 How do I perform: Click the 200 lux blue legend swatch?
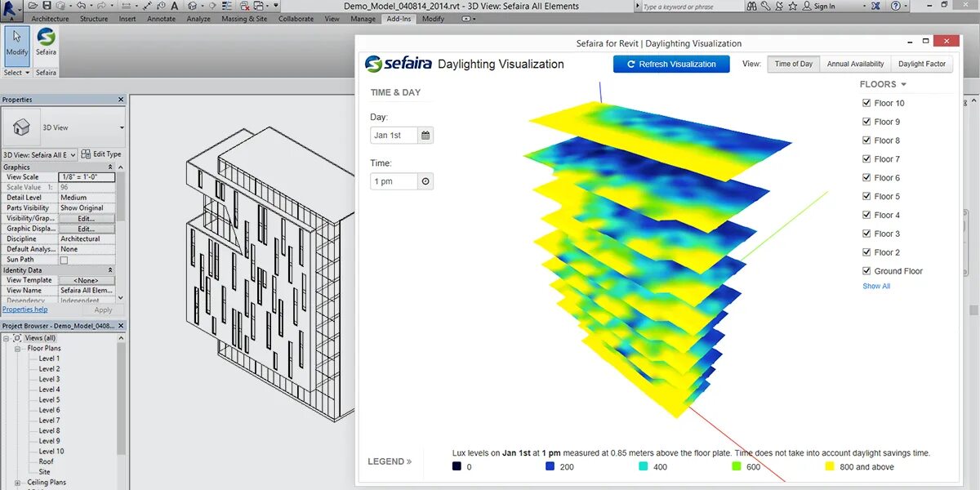pyautogui.click(x=550, y=466)
